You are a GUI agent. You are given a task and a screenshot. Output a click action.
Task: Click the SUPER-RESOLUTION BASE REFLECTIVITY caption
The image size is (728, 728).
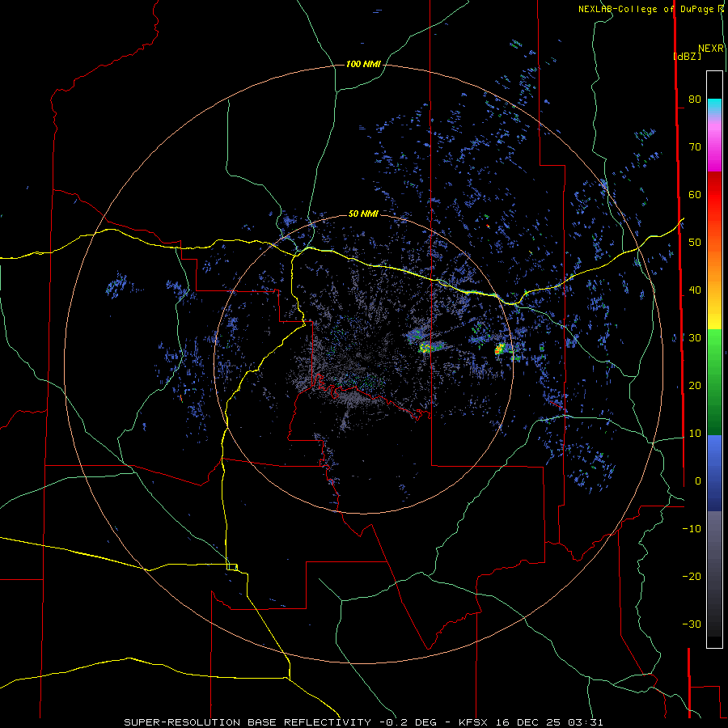[248, 722]
